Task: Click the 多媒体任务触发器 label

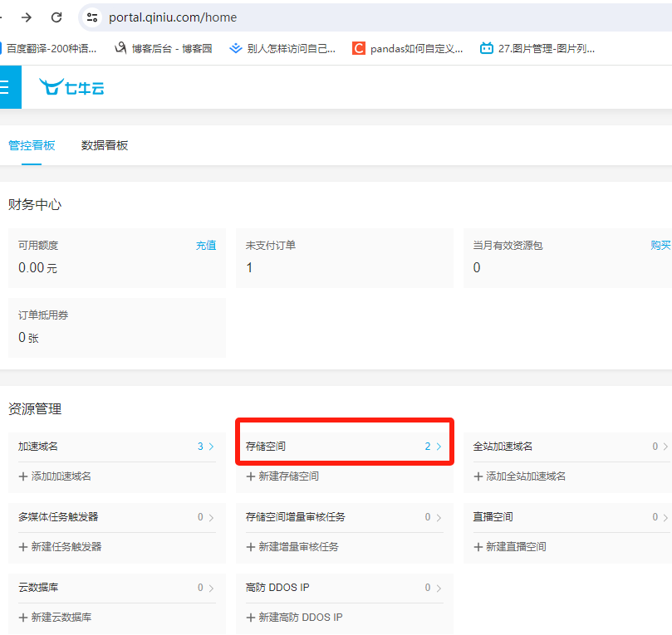Action: pyautogui.click(x=58, y=517)
